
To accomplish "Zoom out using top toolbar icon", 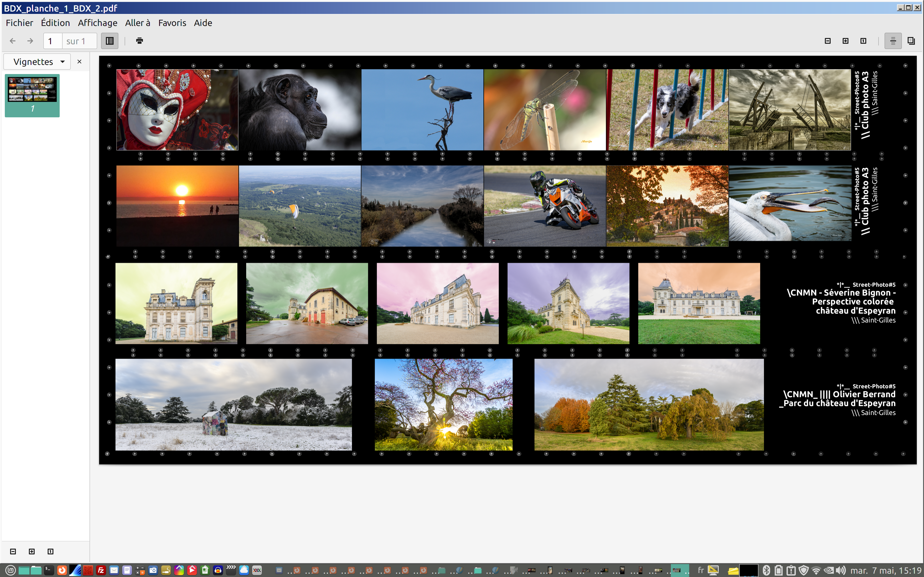I will (x=828, y=41).
